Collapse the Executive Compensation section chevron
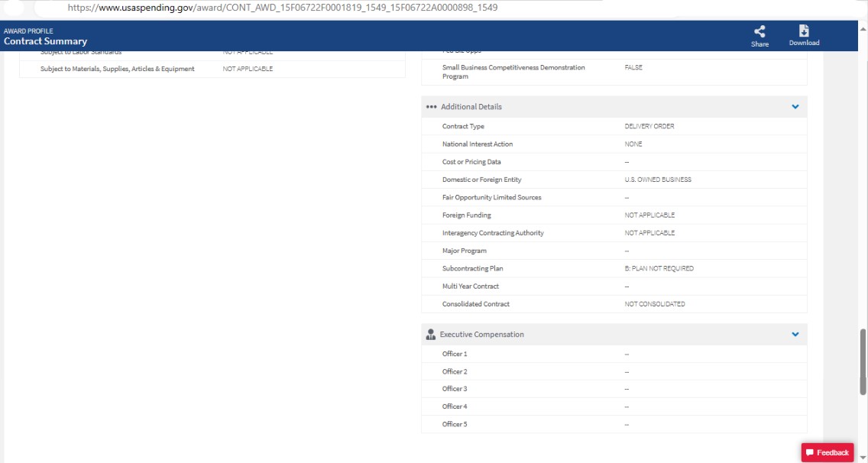The image size is (868, 463). click(x=795, y=335)
